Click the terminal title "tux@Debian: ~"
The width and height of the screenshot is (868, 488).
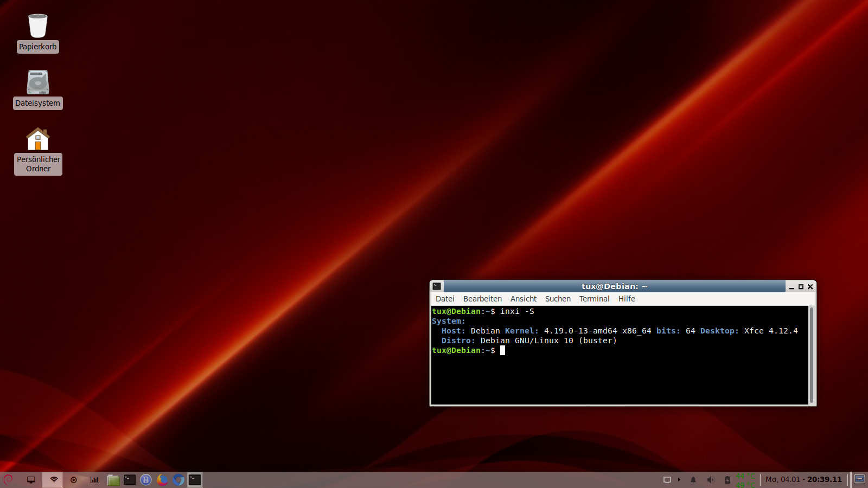point(615,286)
